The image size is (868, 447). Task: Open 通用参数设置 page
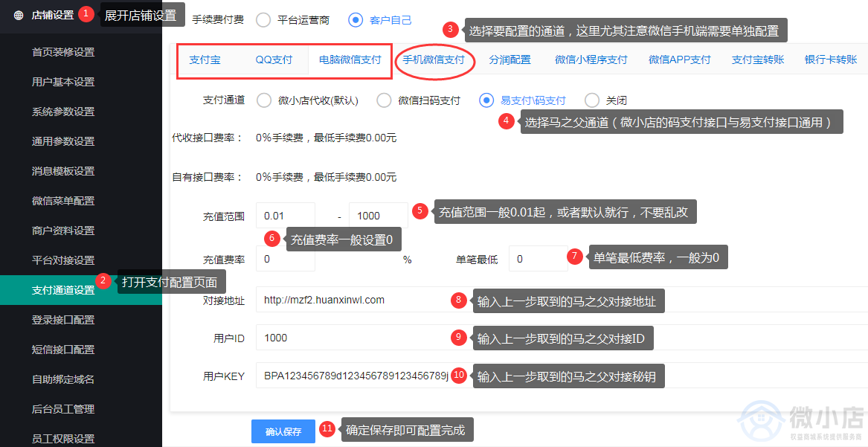pyautogui.click(x=63, y=141)
